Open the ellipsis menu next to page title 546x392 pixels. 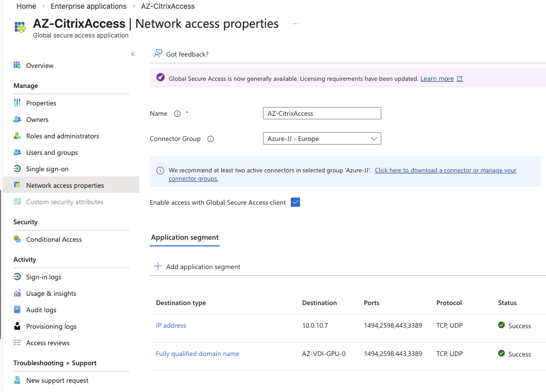(295, 24)
